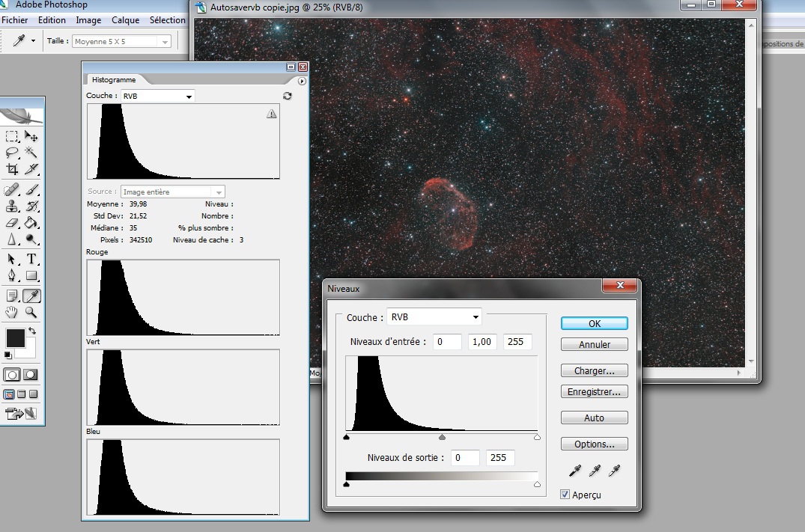Open the Couche dropdown in Niveaux dialog
The height and width of the screenshot is (532, 805).
434,317
